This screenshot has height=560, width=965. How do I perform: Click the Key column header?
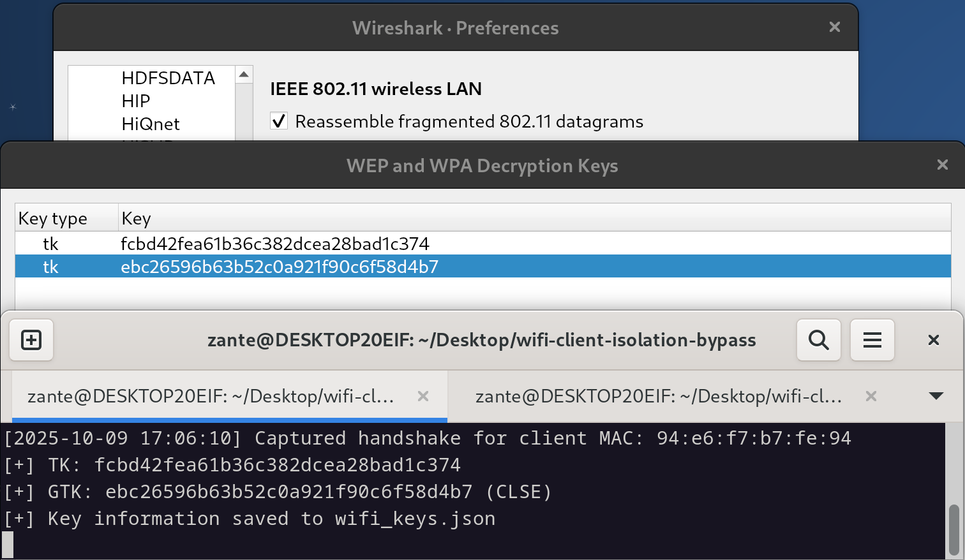tap(136, 218)
